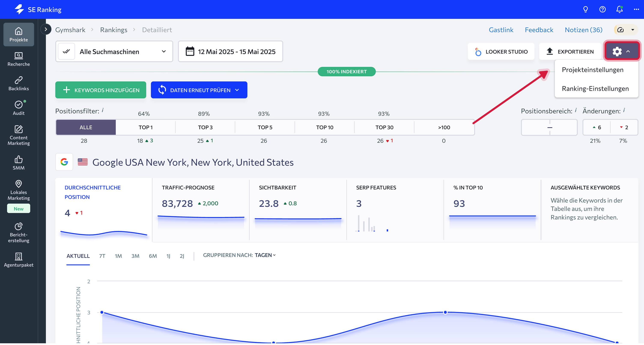
Task: Open SMM section in sidebar
Action: point(18,163)
